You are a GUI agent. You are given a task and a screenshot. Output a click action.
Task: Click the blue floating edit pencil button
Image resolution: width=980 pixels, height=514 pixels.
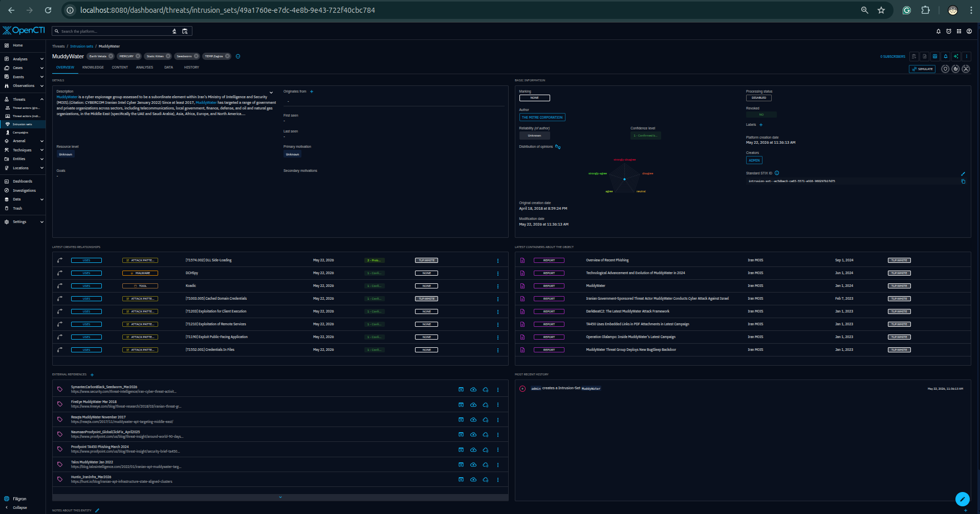click(x=963, y=499)
